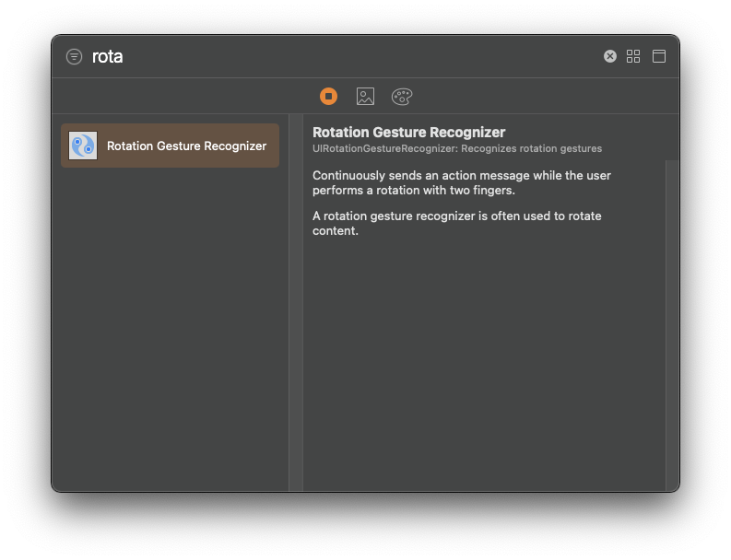Screen dimensions: 731x560
Task: Click the search field containing "rota"
Action: (343, 56)
